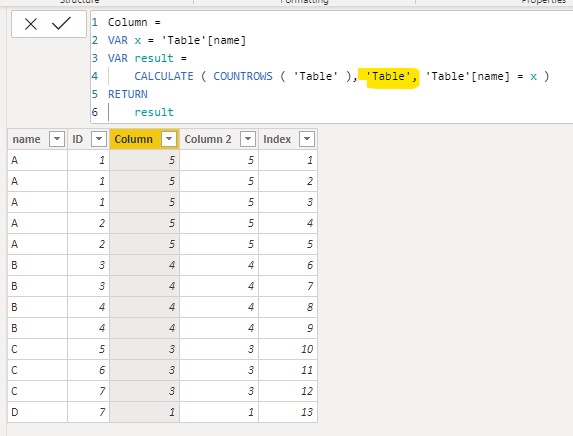Click Index cell with value 12
Screen dimensions: 573x436
click(288, 391)
